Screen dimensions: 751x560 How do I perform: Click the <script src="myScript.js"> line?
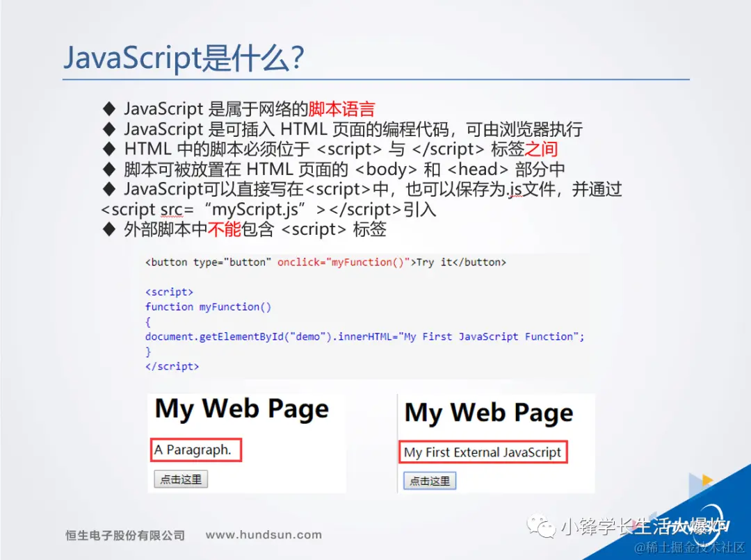point(268,209)
